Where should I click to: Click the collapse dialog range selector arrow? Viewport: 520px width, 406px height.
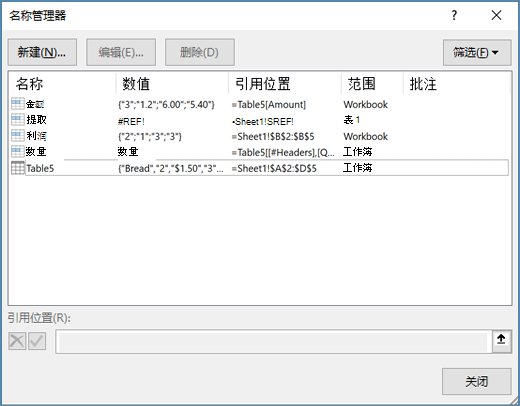[x=501, y=340]
